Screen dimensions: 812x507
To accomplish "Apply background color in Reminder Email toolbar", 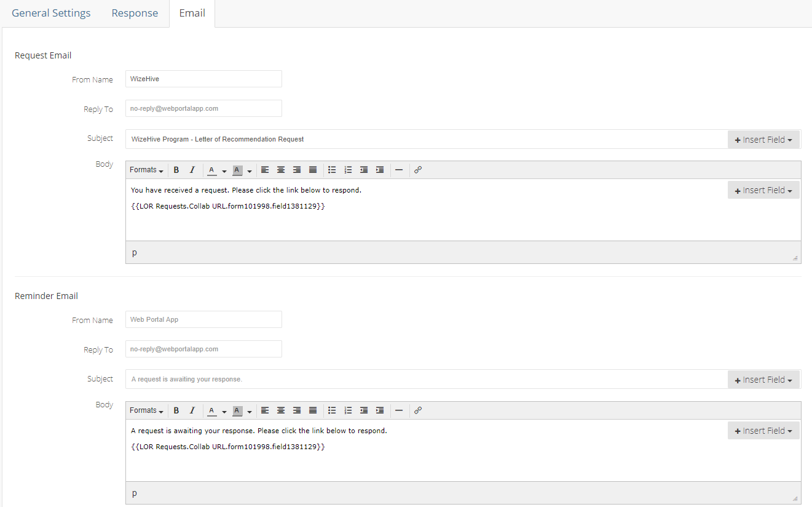I will click(237, 410).
